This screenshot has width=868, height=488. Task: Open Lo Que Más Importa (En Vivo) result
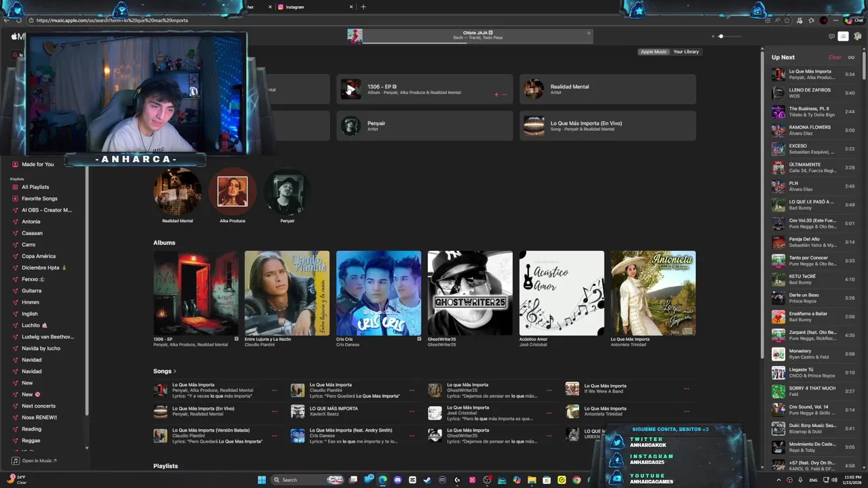pos(608,126)
